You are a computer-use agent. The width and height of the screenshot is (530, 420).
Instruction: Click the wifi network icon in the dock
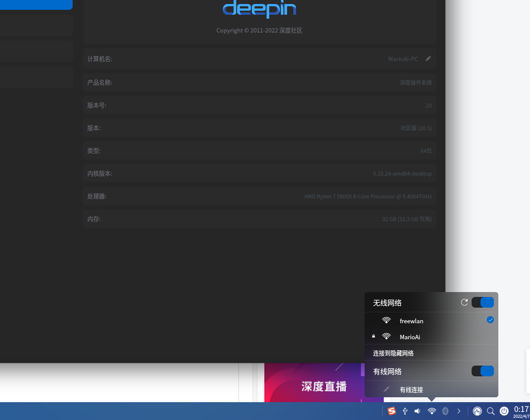[x=431, y=411]
